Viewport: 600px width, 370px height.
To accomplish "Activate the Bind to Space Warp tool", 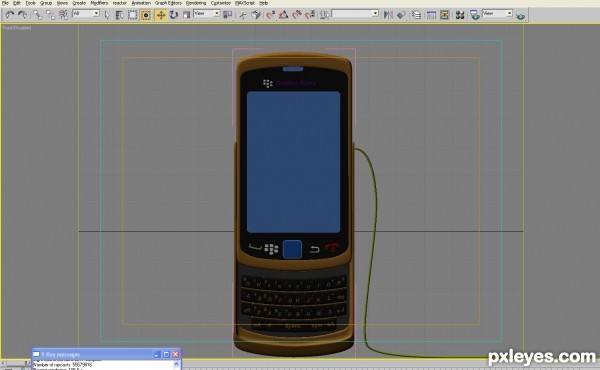I will [64, 15].
